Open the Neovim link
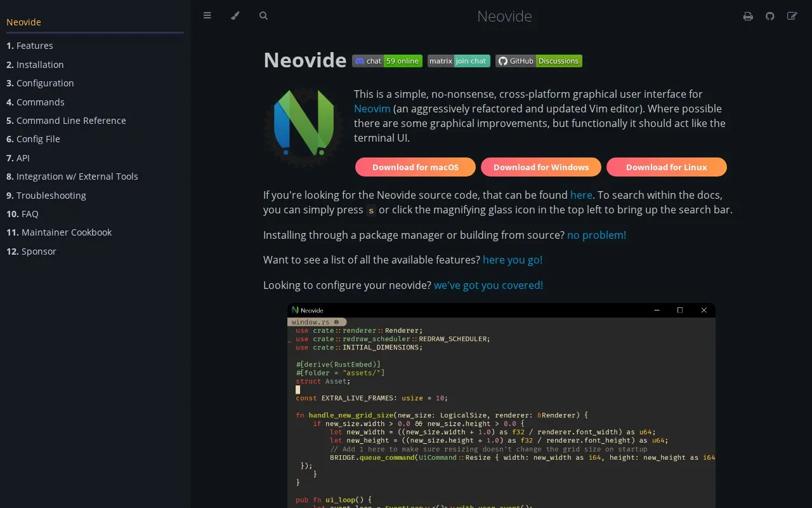 372,109
